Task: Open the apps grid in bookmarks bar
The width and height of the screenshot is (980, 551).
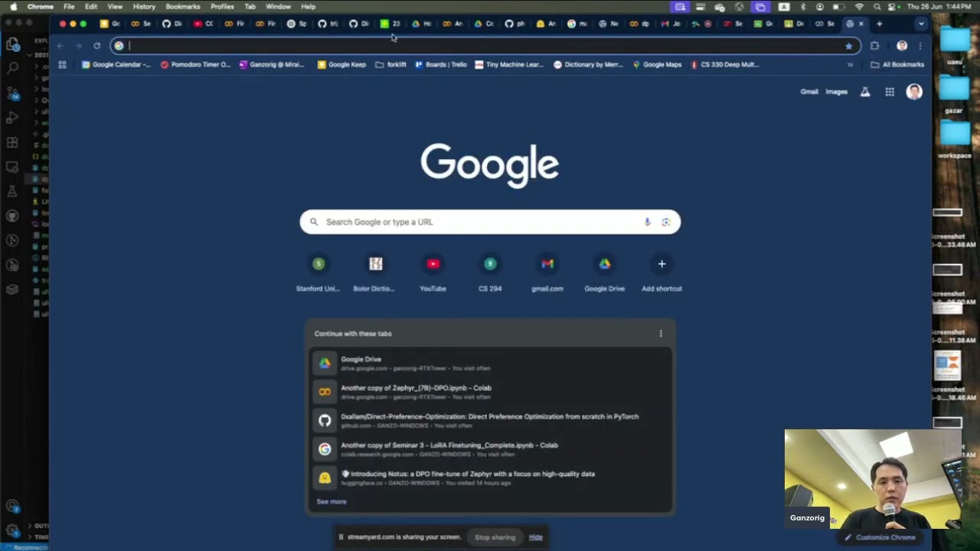Action: pos(62,64)
